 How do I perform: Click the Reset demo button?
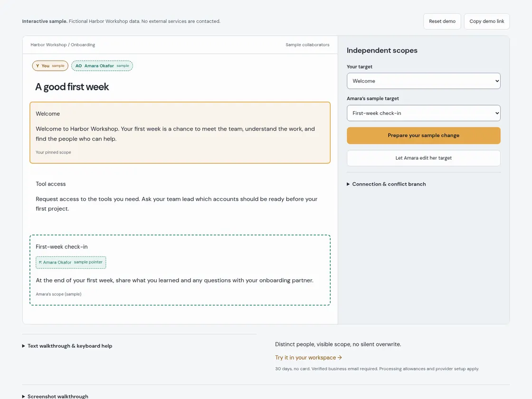tap(442, 21)
